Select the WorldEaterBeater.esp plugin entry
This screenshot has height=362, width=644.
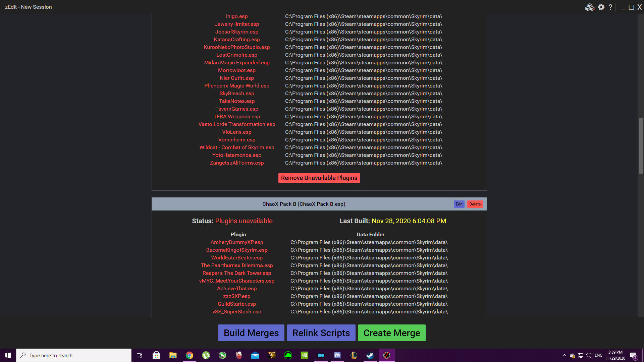pos(237,258)
